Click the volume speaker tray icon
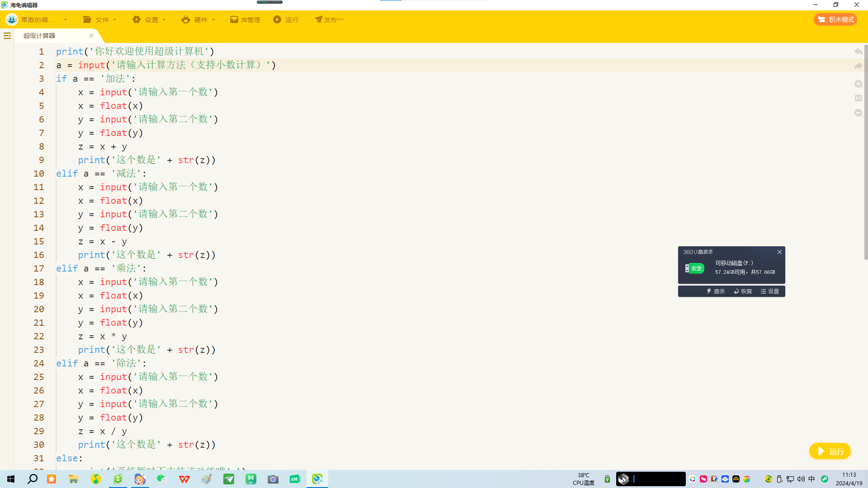This screenshot has width=868, height=488. [801, 479]
